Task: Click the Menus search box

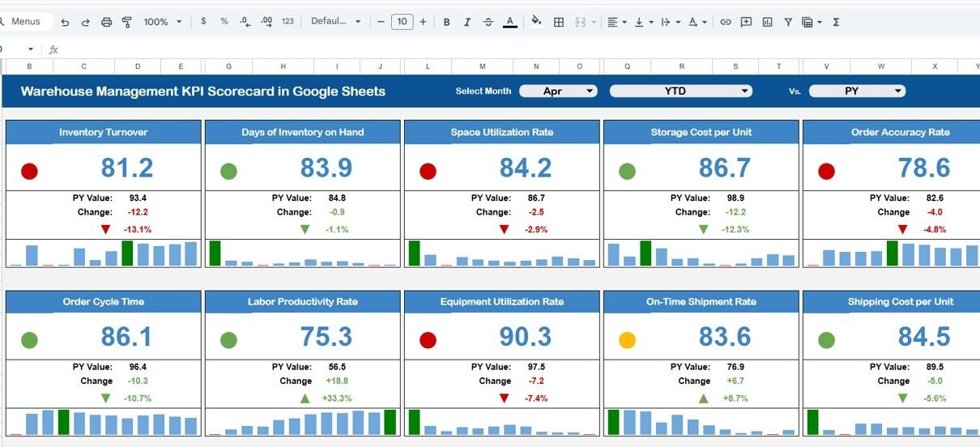Action: pos(24,22)
